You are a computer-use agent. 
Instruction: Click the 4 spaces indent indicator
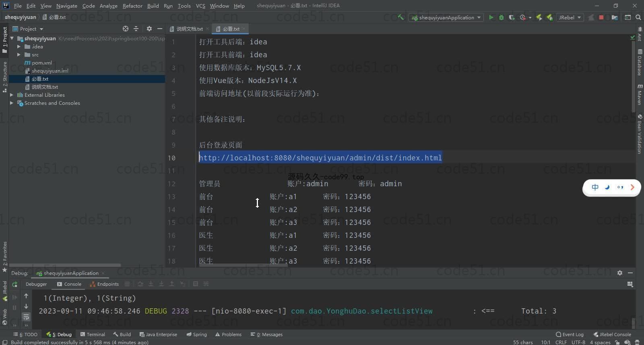click(x=600, y=342)
